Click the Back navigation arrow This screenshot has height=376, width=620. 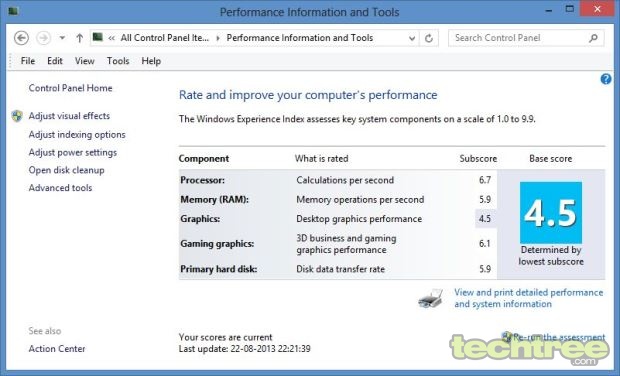[21, 38]
